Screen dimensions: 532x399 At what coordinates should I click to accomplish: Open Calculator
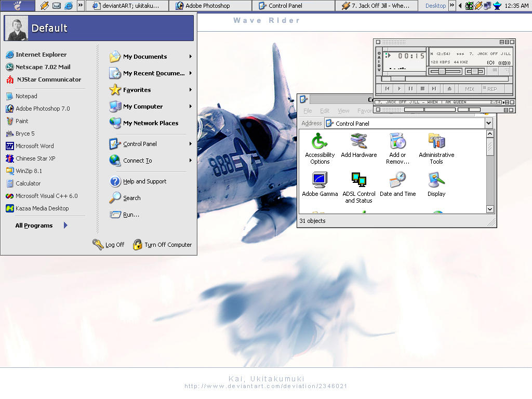point(23,183)
